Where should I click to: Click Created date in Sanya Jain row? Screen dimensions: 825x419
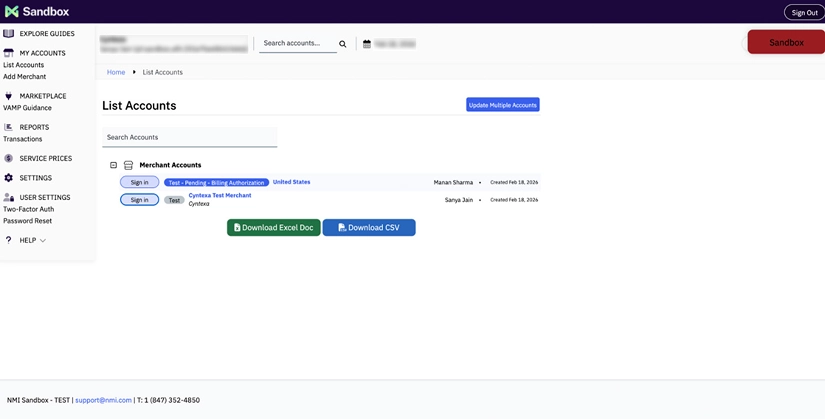pyautogui.click(x=514, y=200)
